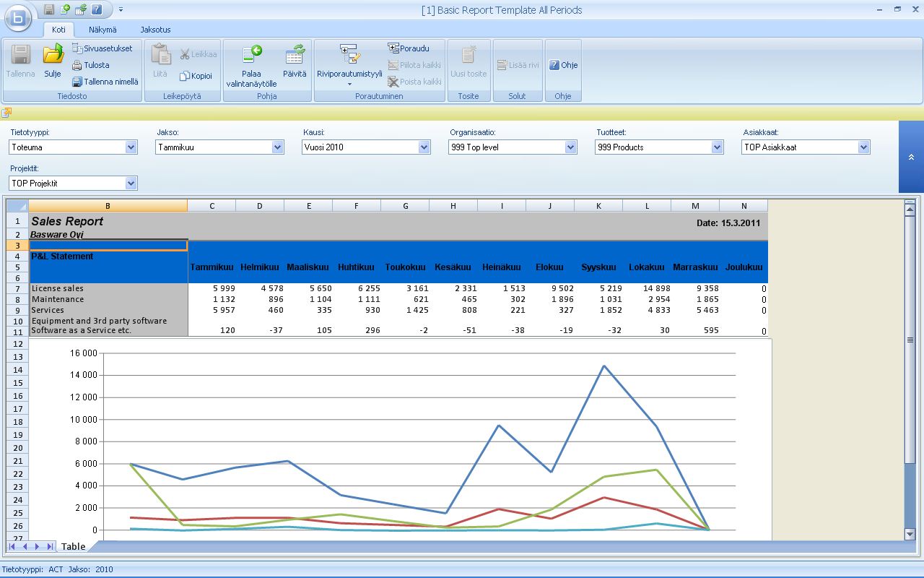Image resolution: width=924 pixels, height=578 pixels.
Task: Click Poista kaikki button
Action: (x=414, y=82)
